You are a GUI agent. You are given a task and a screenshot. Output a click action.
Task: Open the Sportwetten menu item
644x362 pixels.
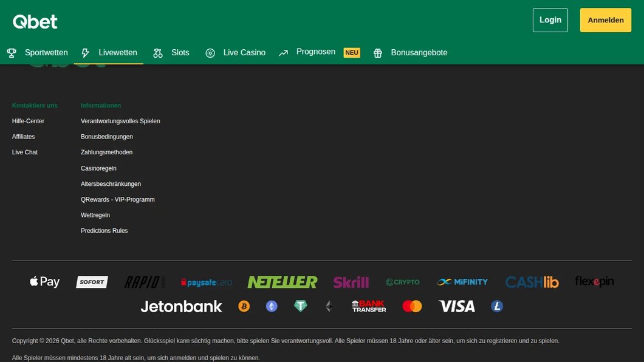click(46, 52)
